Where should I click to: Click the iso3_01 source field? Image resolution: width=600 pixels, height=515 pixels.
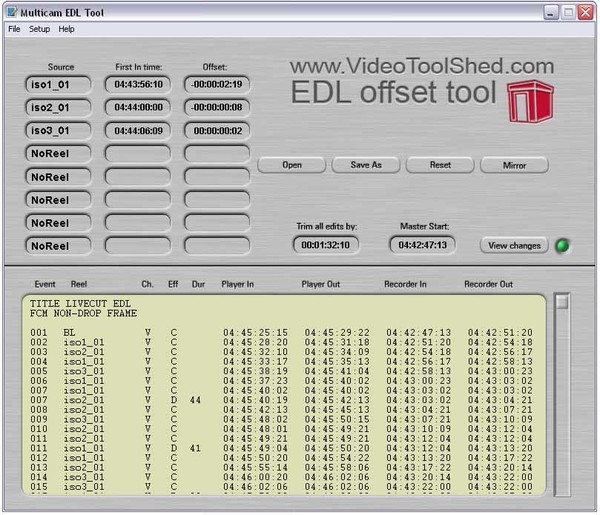tap(59, 130)
